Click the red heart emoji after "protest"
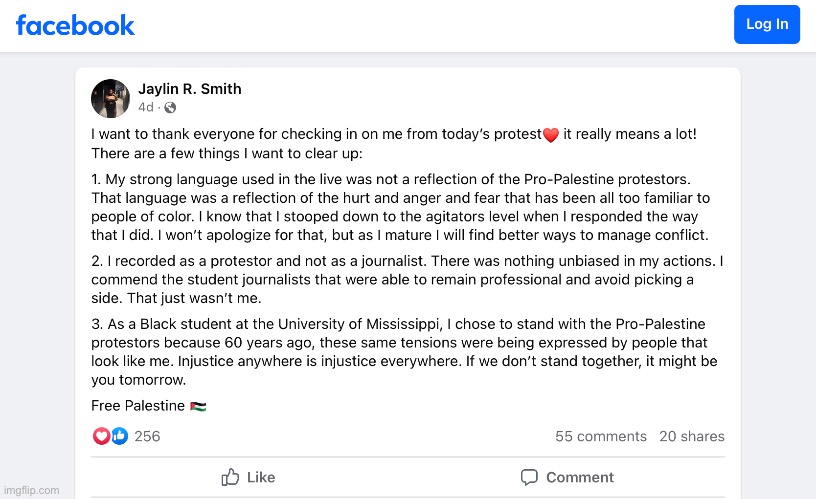 [549, 135]
